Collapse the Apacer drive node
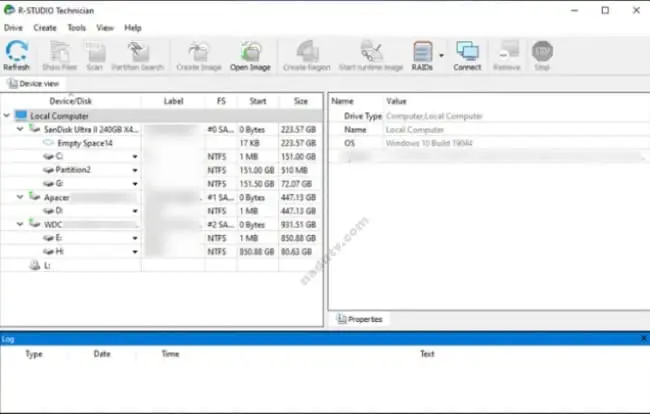This screenshot has height=414, width=650. (x=19, y=197)
